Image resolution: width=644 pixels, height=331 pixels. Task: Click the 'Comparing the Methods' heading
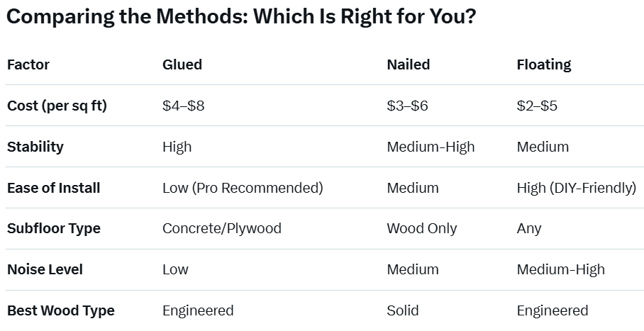click(x=241, y=17)
